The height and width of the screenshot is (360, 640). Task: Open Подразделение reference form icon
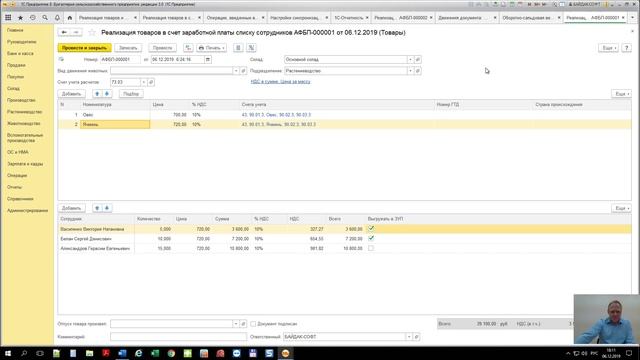coord(418,71)
